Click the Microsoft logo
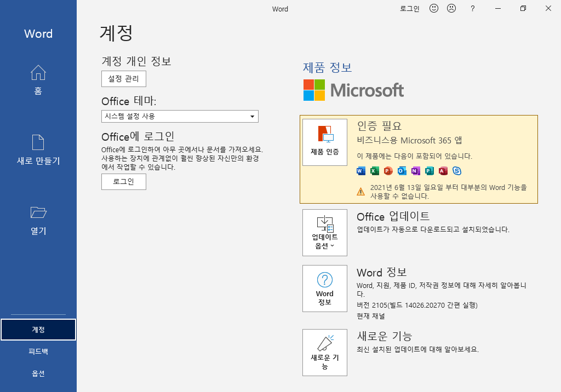The width and height of the screenshot is (561, 392). pos(353,90)
